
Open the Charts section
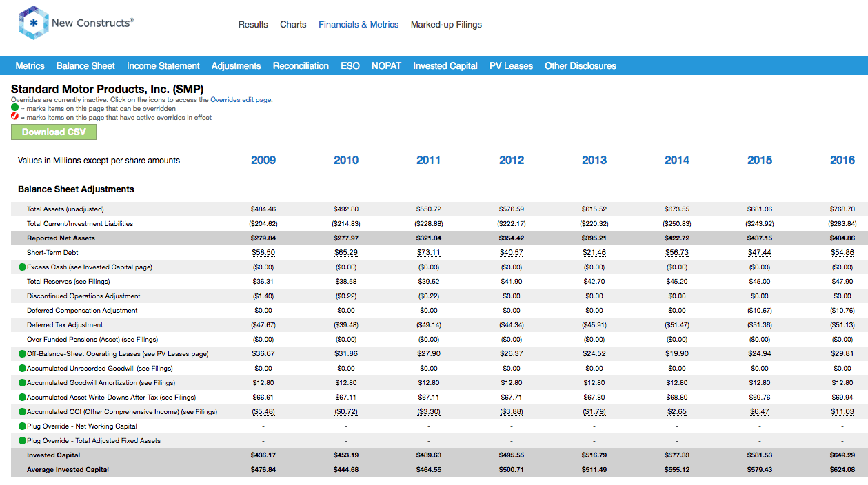[293, 25]
